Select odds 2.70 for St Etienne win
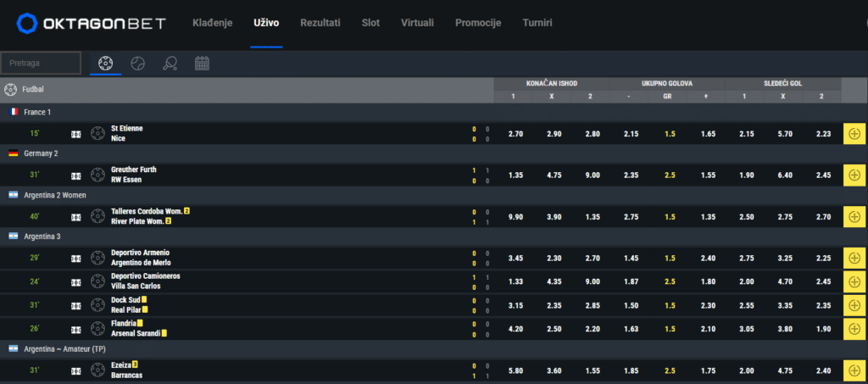 [515, 134]
